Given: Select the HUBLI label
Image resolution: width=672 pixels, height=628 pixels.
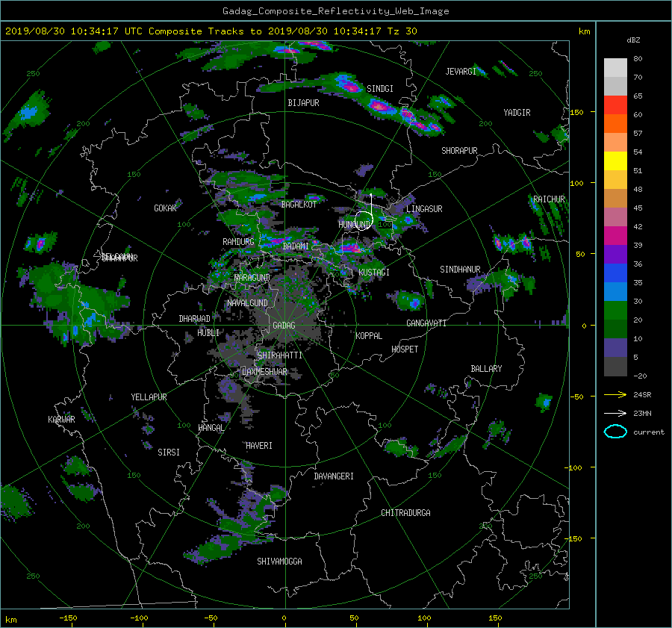Looking at the screenshot, I should pos(208,332).
